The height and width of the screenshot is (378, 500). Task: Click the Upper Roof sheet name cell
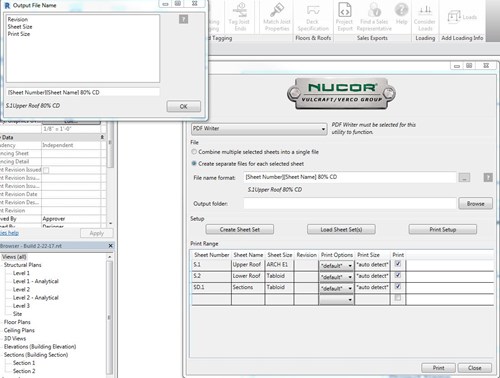pyautogui.click(x=248, y=265)
